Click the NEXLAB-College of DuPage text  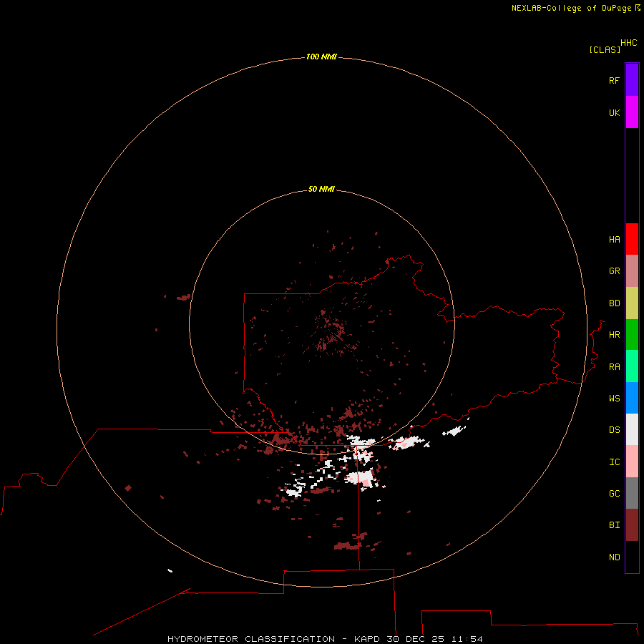(571, 8)
